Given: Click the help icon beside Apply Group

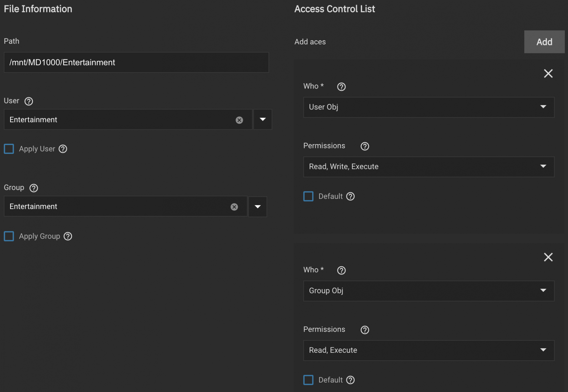Looking at the screenshot, I should click(x=68, y=236).
